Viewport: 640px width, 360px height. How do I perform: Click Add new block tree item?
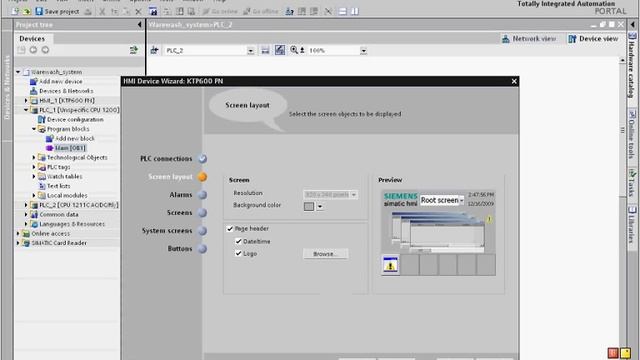coord(75,138)
